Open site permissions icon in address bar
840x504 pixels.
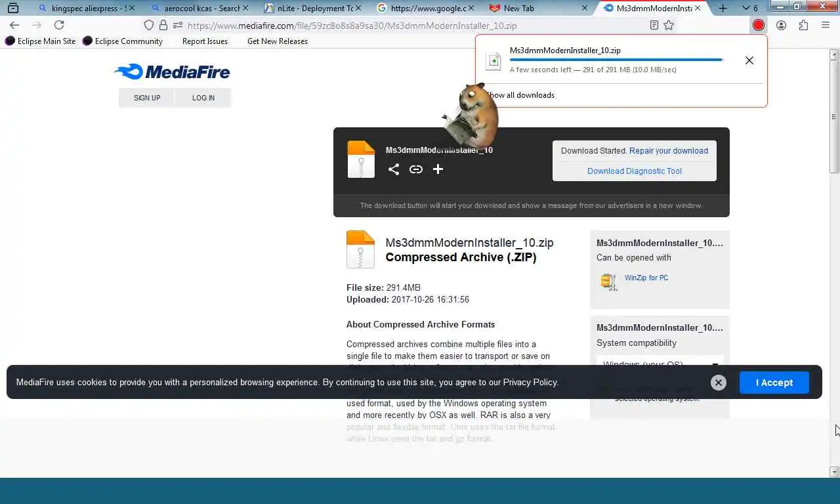pos(178,25)
